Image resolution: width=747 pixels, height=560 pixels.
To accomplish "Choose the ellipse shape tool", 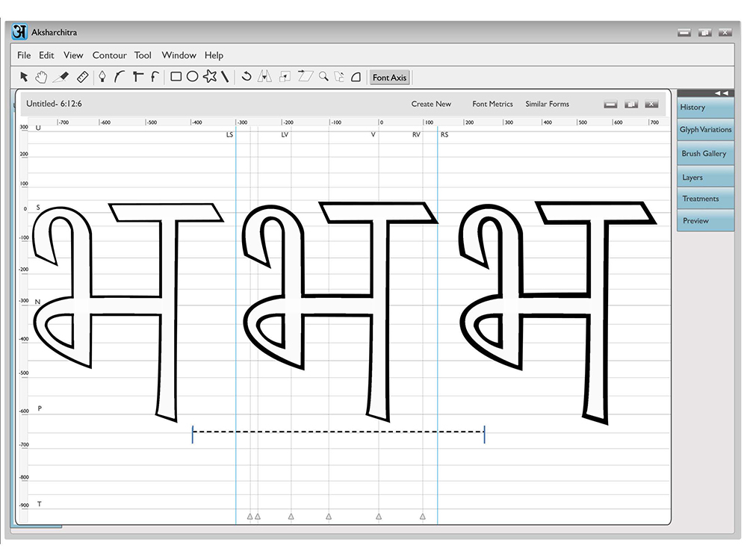I will pyautogui.click(x=192, y=76).
